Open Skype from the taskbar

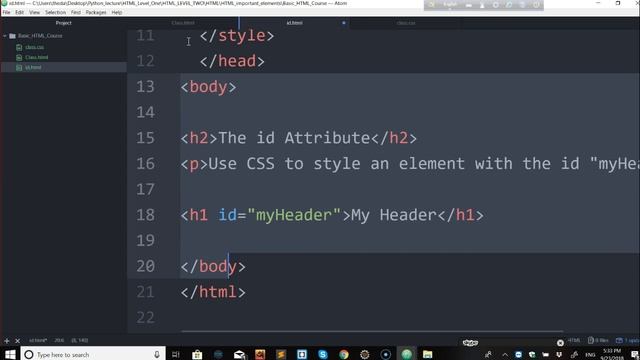323,355
